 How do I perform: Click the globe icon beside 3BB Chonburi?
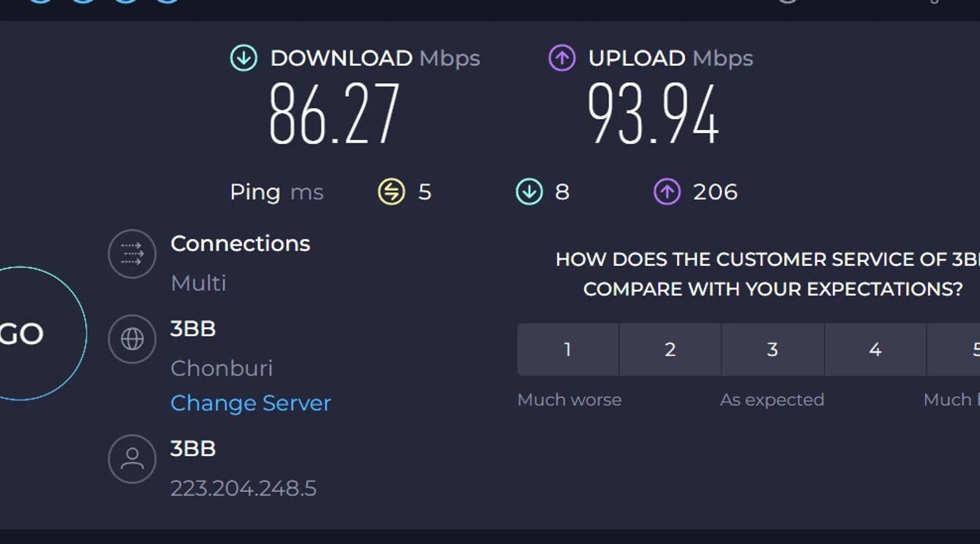coord(132,339)
